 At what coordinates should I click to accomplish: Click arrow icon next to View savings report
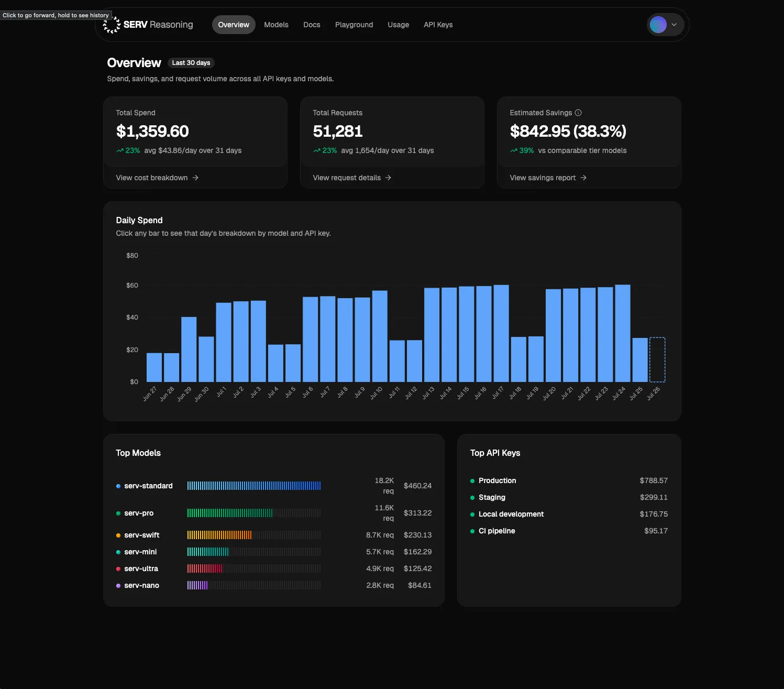(x=583, y=178)
